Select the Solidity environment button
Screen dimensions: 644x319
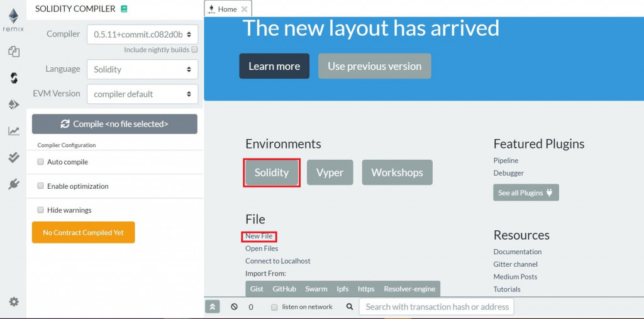(272, 172)
